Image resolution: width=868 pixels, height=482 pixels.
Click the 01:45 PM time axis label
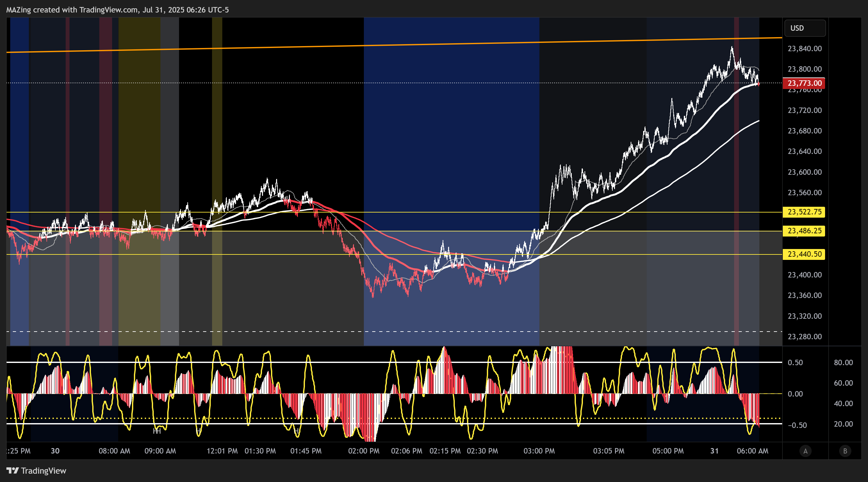tap(306, 451)
